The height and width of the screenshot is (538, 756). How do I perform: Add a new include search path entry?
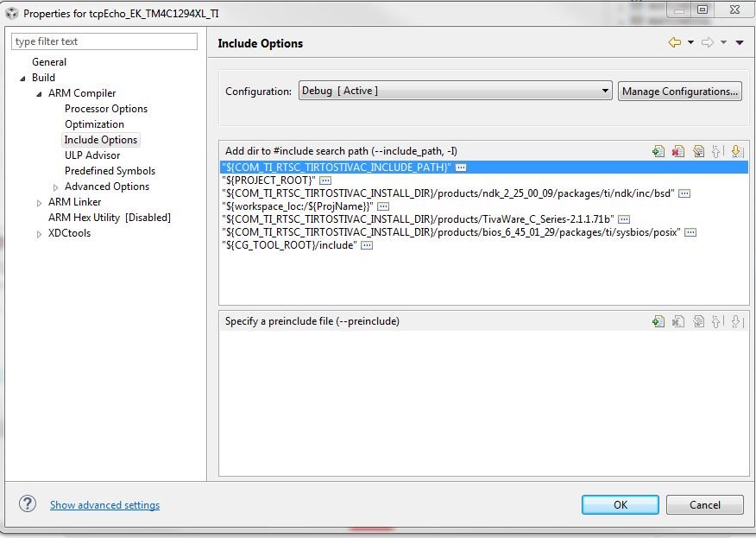(658, 151)
